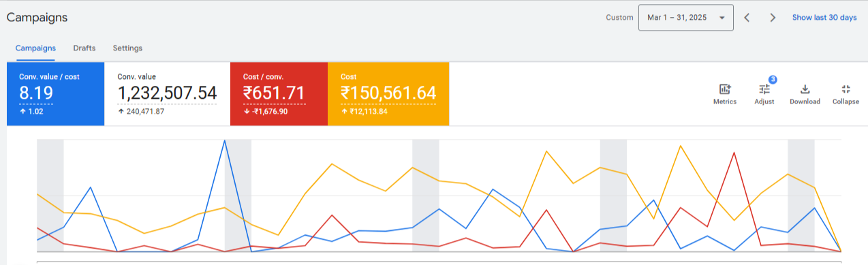868x265 pixels.
Task: Click the Campaigns page heading
Action: (37, 18)
